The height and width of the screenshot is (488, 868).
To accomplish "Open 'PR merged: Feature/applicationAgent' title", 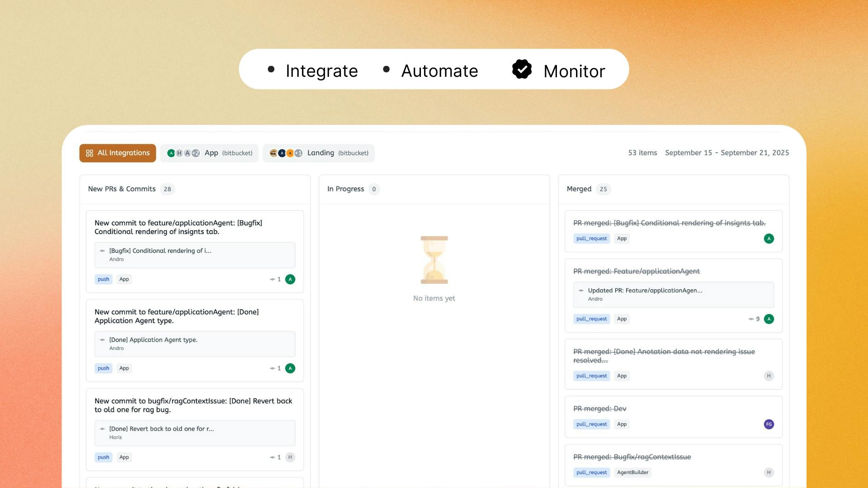I will click(637, 271).
